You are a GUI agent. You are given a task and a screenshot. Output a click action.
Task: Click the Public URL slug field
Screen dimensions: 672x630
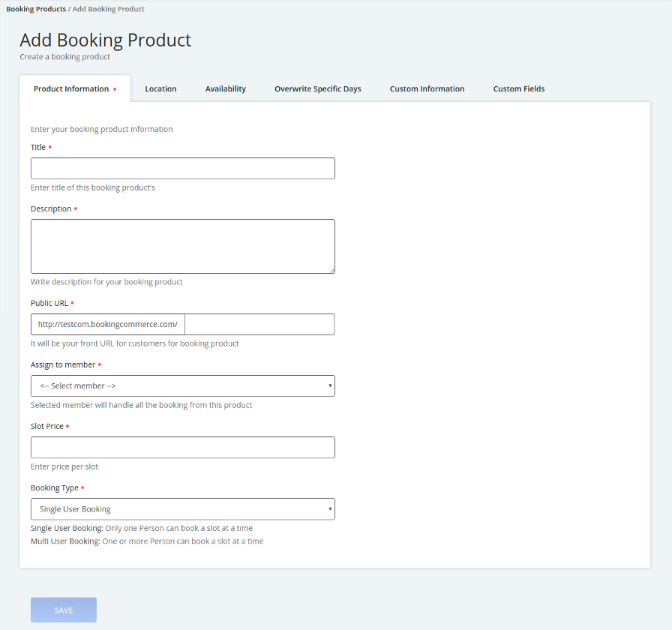click(x=259, y=325)
